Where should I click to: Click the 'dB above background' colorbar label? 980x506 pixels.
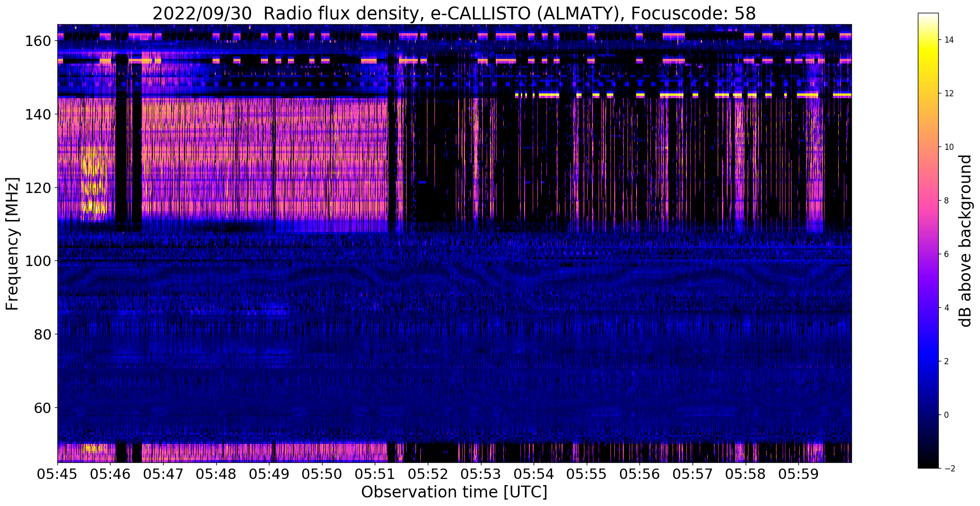[965, 240]
